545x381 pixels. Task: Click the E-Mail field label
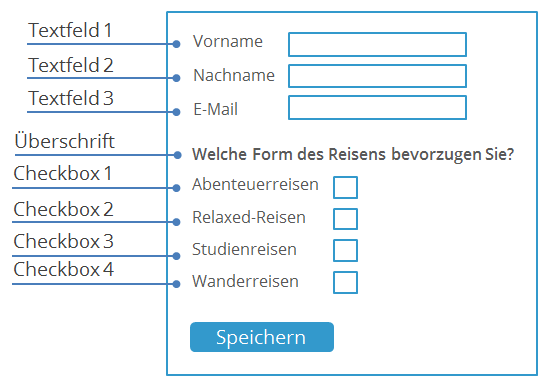(215, 109)
